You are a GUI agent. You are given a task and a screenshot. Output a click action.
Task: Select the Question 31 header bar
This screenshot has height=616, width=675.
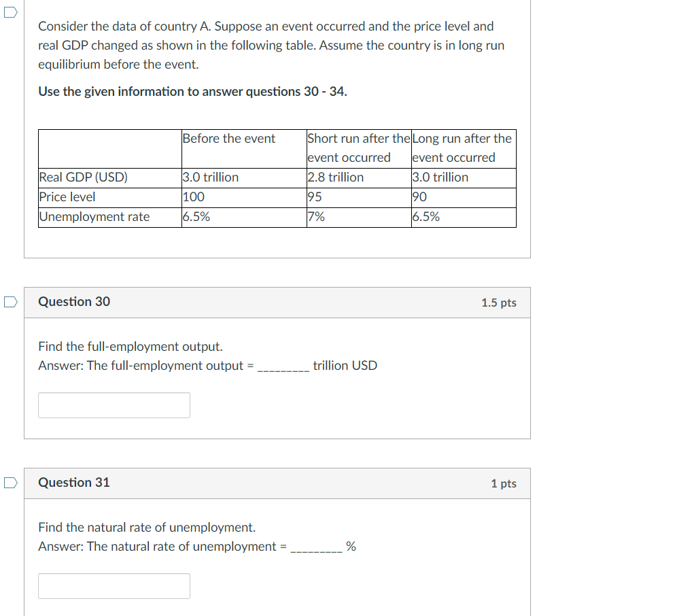[277, 483]
